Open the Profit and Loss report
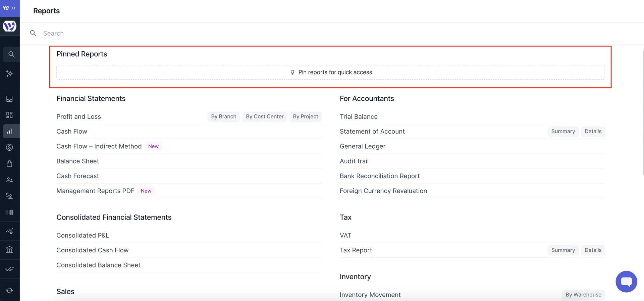 [79, 116]
